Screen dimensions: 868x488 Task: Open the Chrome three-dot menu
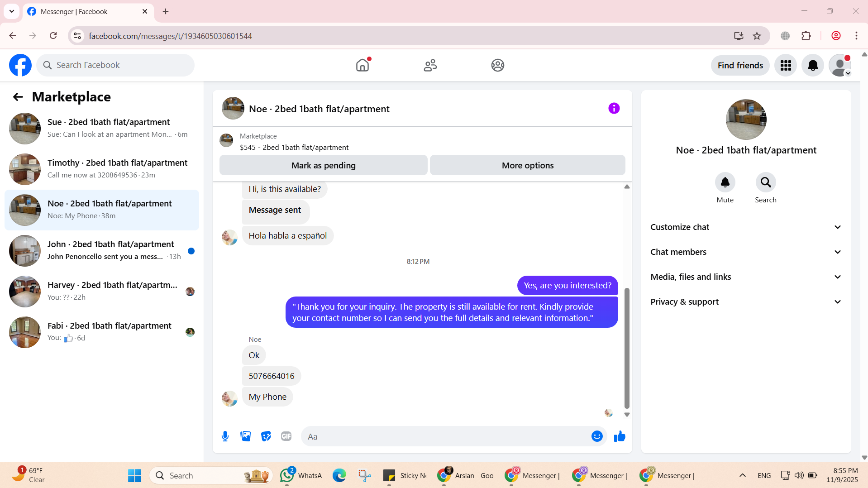856,36
